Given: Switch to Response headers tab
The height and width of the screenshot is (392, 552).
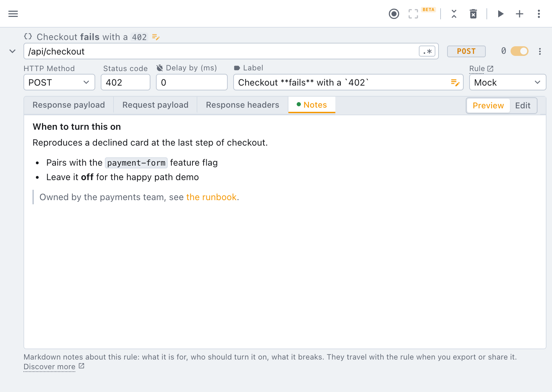Looking at the screenshot, I should pyautogui.click(x=243, y=105).
